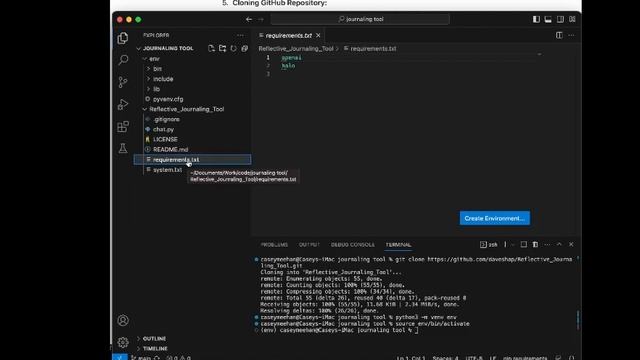Open editor more actions menu
The height and width of the screenshot is (360, 640).
pyautogui.click(x=571, y=36)
